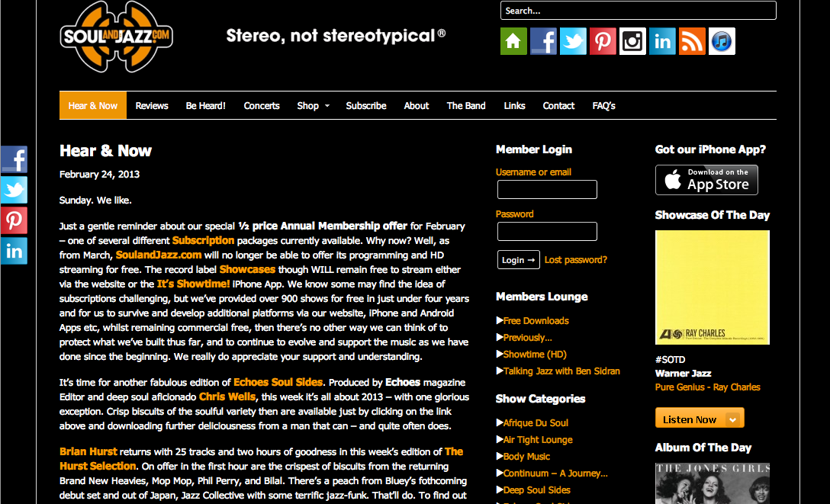The height and width of the screenshot is (504, 830).
Task: Click the Warner Jazz label text
Action: 684,374
